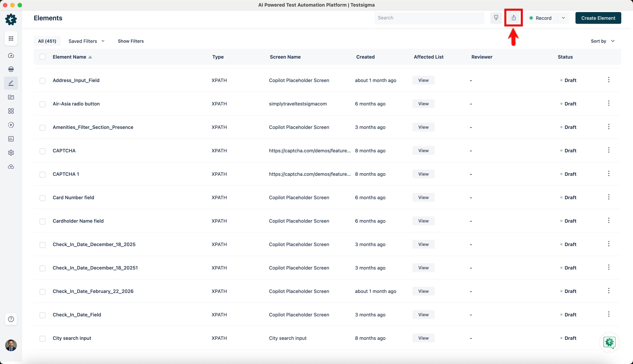Open three-dot menu for Address_Input_Field row
The width and height of the screenshot is (633, 364).
coord(608,80)
